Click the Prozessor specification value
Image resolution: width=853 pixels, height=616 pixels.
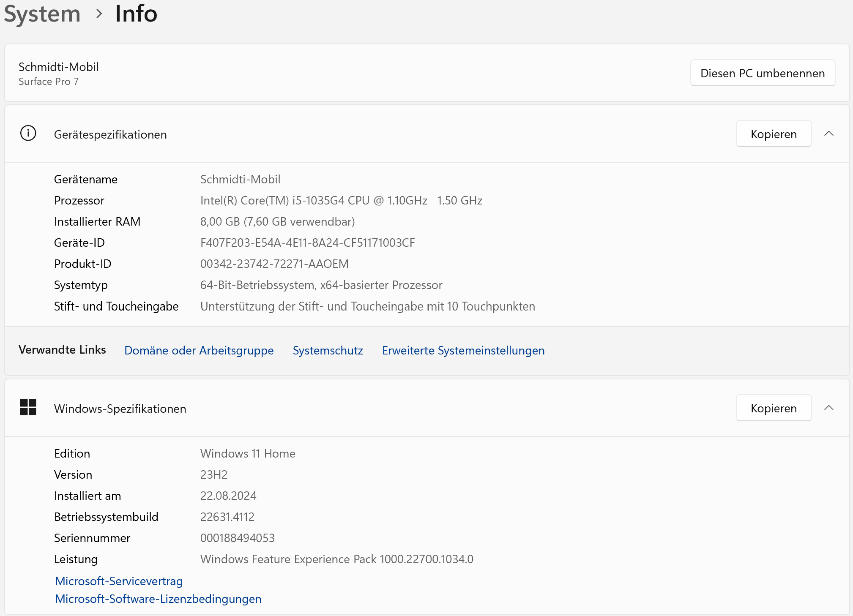(341, 200)
